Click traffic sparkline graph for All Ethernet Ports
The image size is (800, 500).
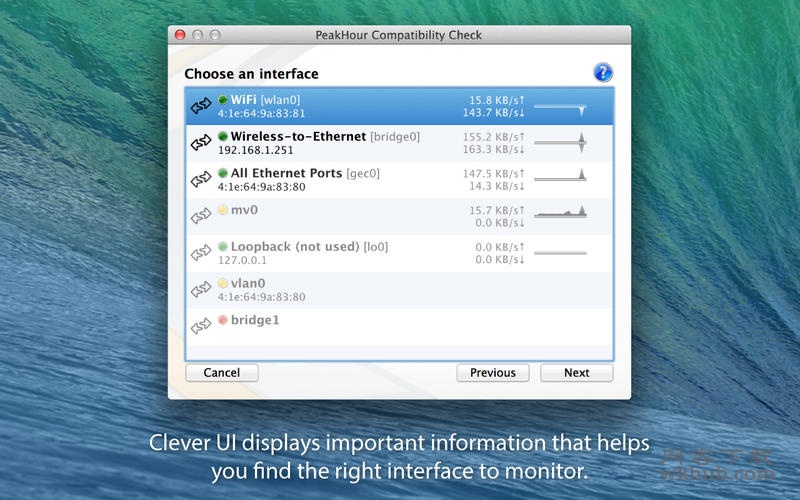(x=560, y=175)
